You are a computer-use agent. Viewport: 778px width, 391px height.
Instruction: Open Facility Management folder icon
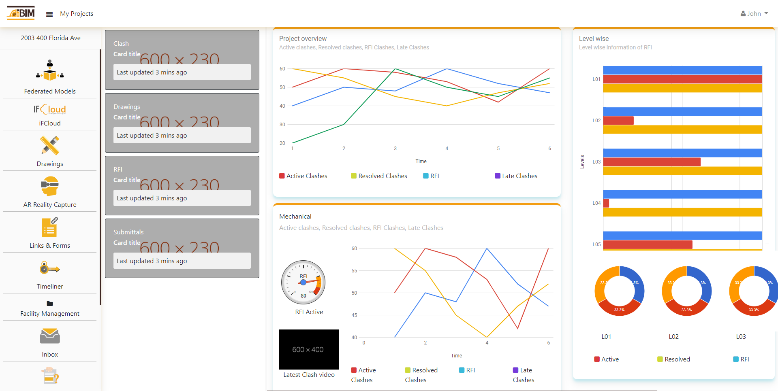click(x=50, y=303)
